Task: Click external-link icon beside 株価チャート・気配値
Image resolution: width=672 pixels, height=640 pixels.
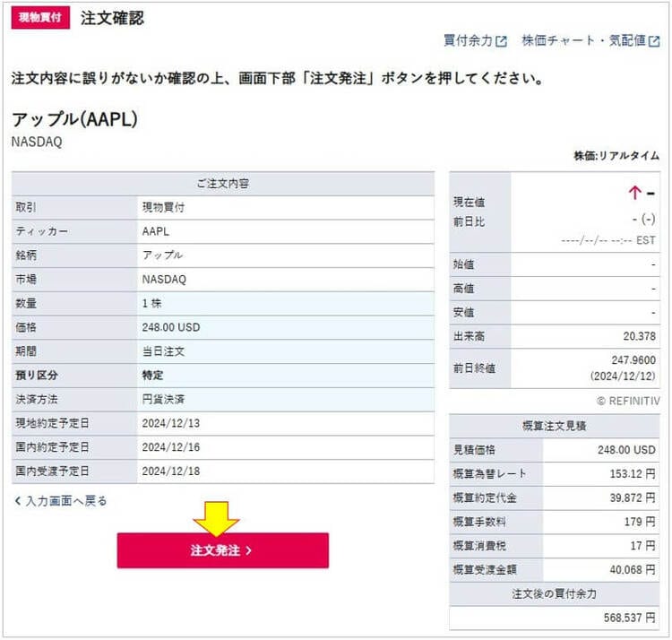Action: click(654, 41)
